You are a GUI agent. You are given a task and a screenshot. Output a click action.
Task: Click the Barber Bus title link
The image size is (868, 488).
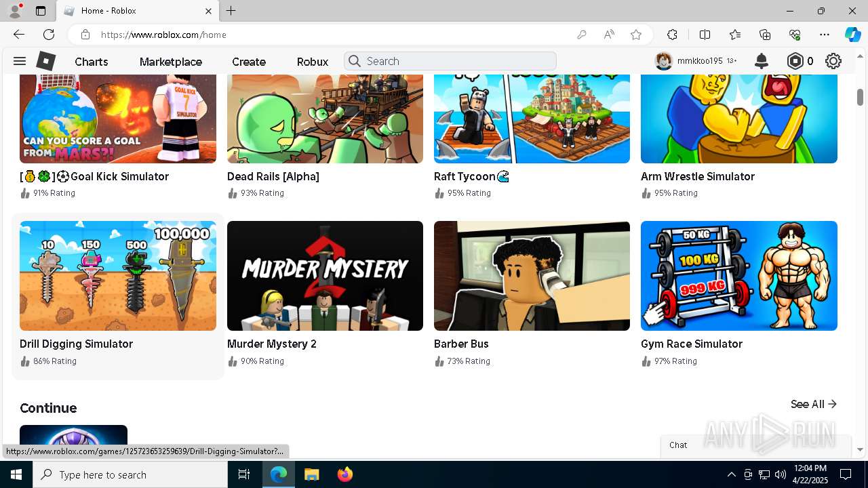click(461, 344)
